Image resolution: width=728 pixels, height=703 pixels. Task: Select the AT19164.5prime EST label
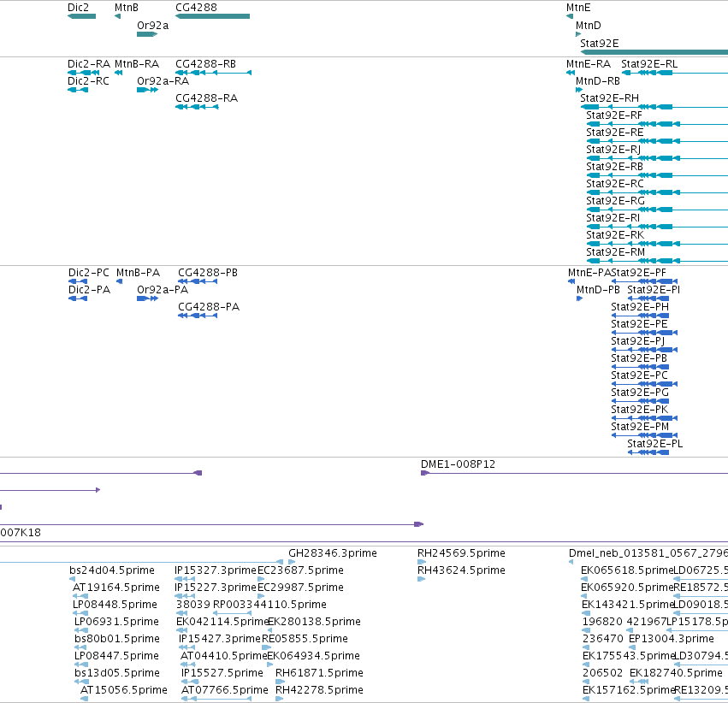(x=116, y=588)
